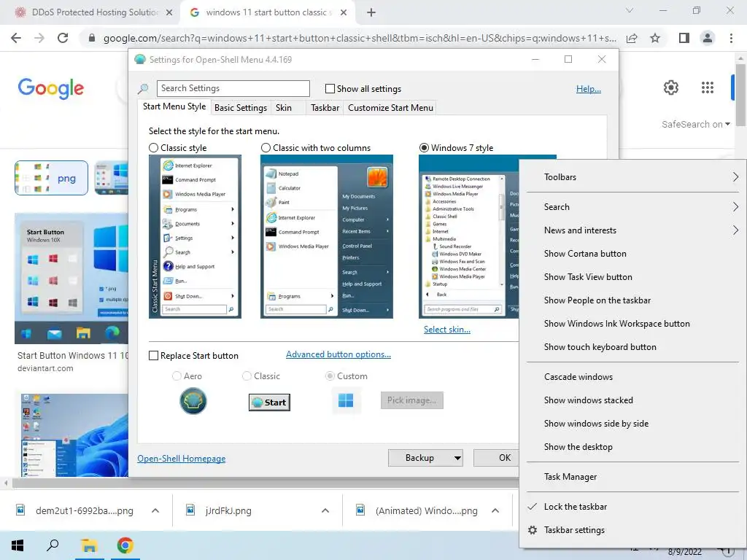
Task: Select the Windows 7 style option
Action: coord(424,147)
